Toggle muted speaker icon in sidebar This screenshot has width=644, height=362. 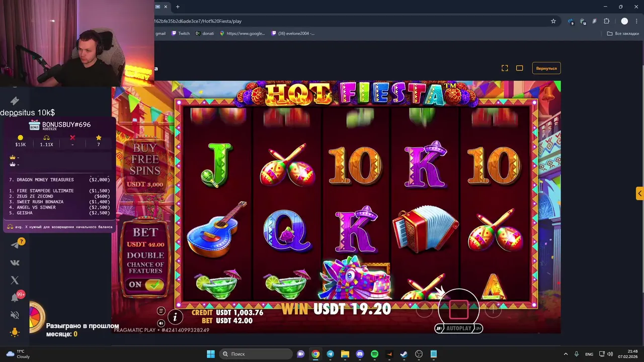point(15,315)
